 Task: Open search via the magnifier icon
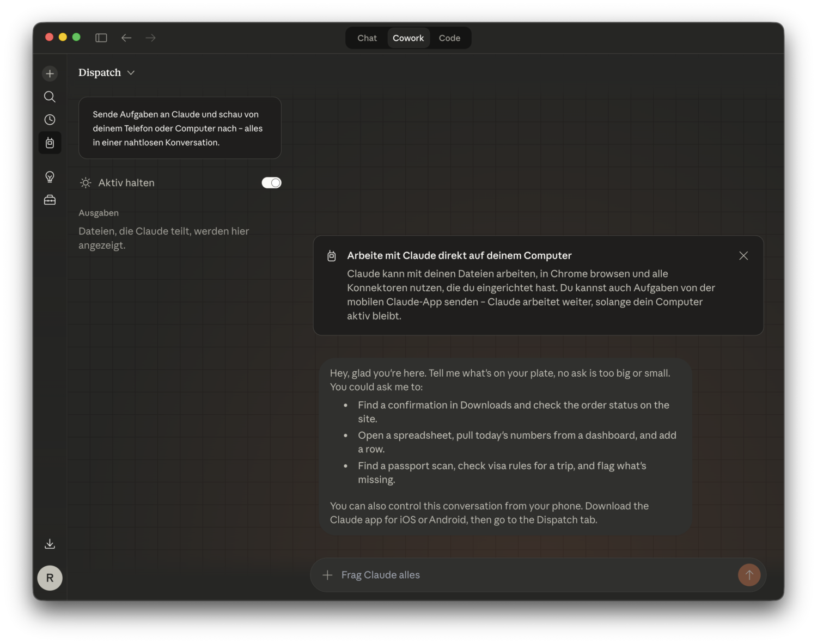(50, 97)
